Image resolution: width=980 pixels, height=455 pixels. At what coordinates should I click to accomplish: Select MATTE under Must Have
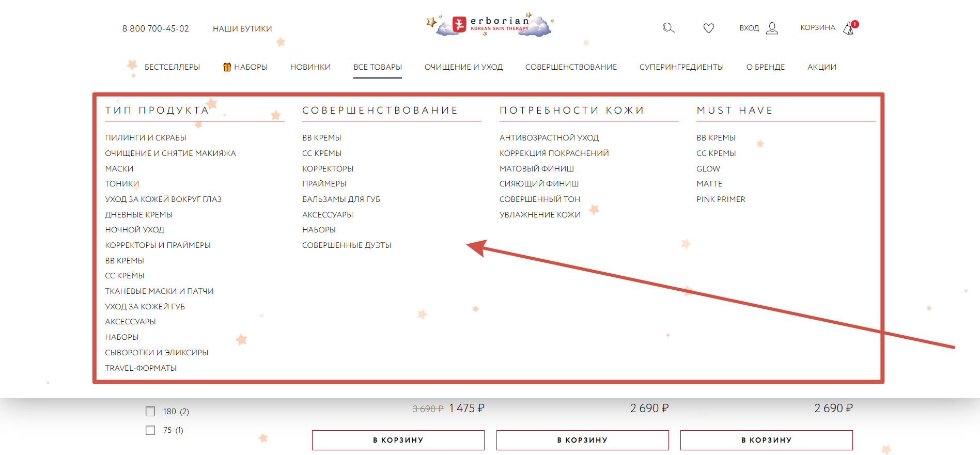pos(709,184)
